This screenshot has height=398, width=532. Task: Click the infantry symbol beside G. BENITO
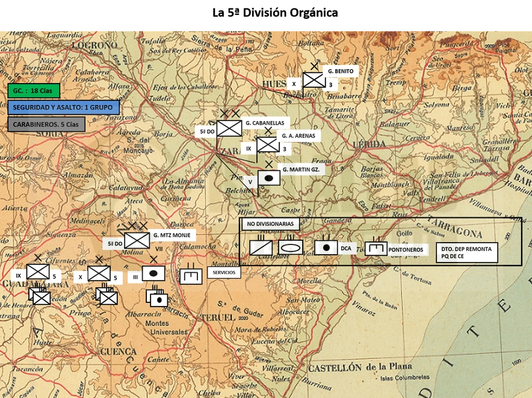(314, 80)
